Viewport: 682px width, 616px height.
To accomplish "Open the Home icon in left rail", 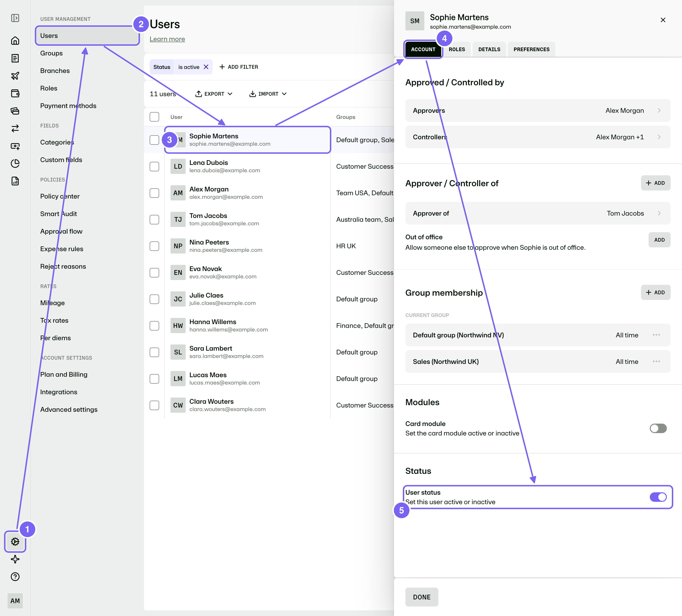I will (15, 41).
